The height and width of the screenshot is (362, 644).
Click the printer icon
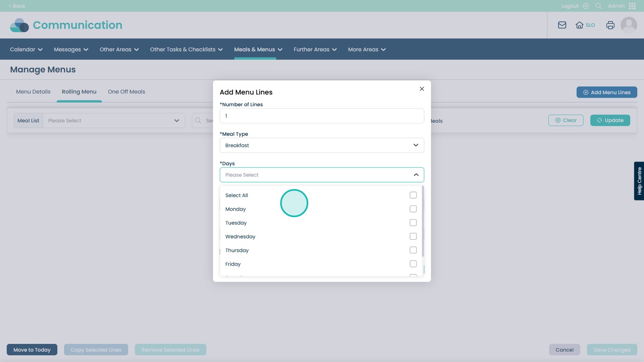tap(610, 25)
